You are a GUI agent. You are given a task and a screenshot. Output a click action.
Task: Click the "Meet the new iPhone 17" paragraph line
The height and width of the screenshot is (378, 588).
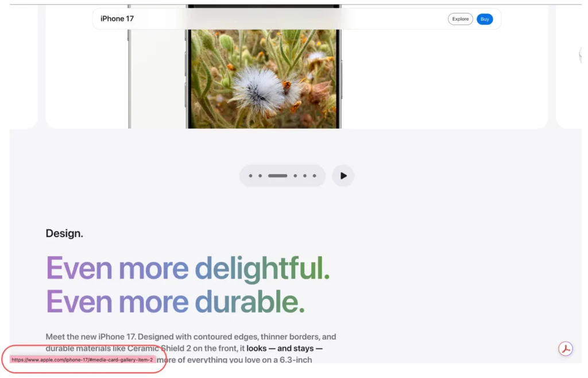pos(191,337)
